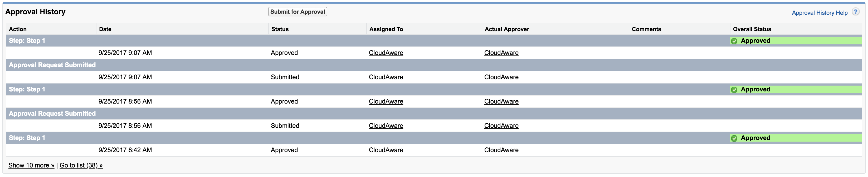Open Actual Approver CloudAware in 8:56 AM Approved row
The width and height of the screenshot is (868, 177).
501,101
